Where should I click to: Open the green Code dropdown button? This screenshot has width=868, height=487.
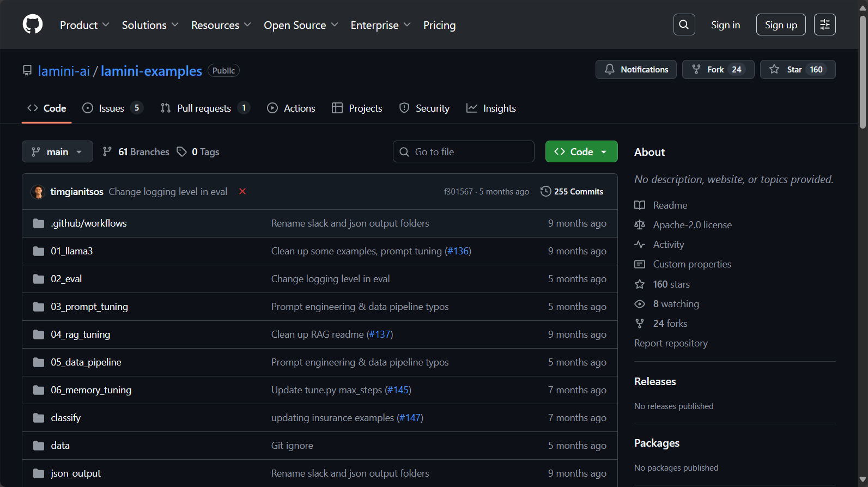click(x=581, y=151)
